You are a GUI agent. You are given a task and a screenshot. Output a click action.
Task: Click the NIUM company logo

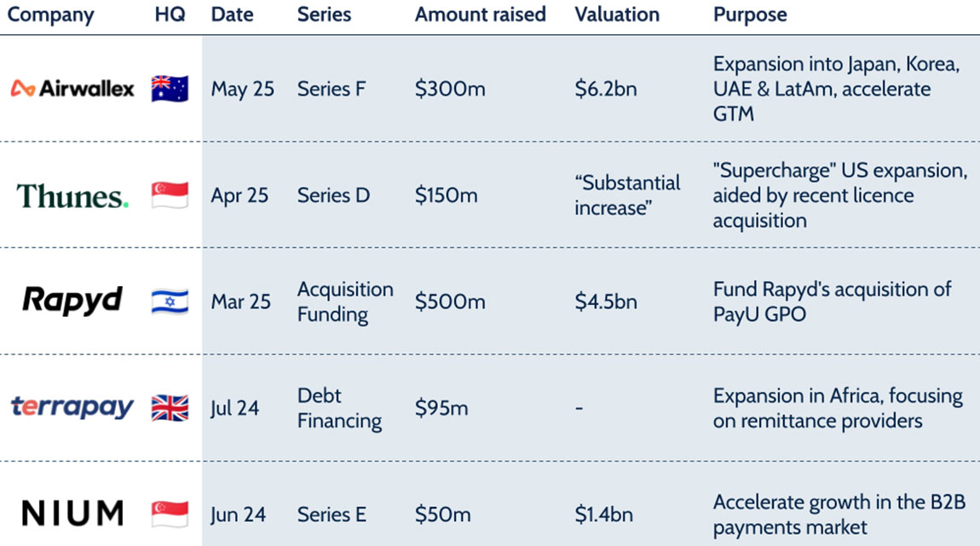(72, 513)
